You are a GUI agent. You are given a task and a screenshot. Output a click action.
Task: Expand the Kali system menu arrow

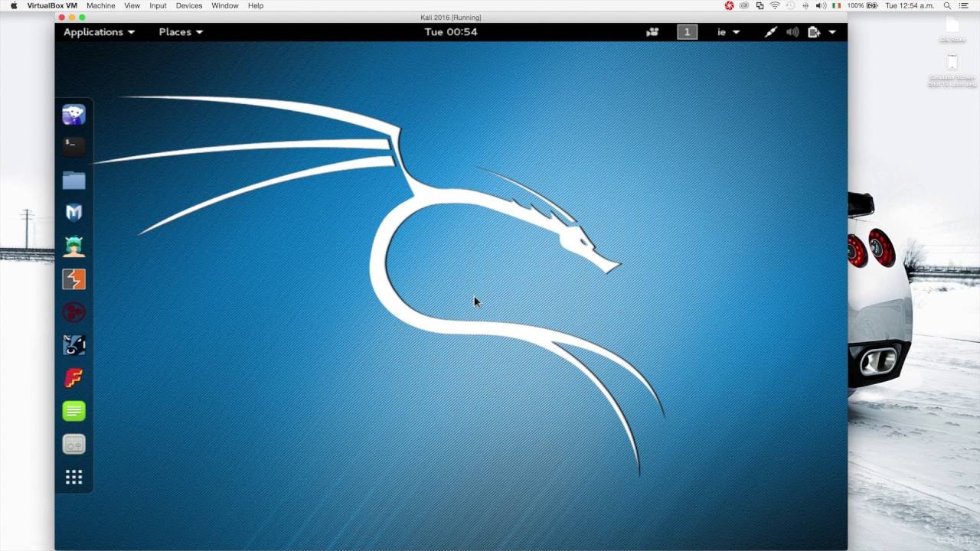(832, 32)
